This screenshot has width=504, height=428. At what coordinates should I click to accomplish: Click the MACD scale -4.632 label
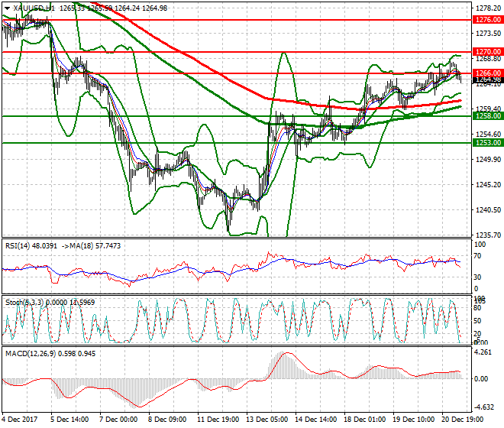pos(483,407)
